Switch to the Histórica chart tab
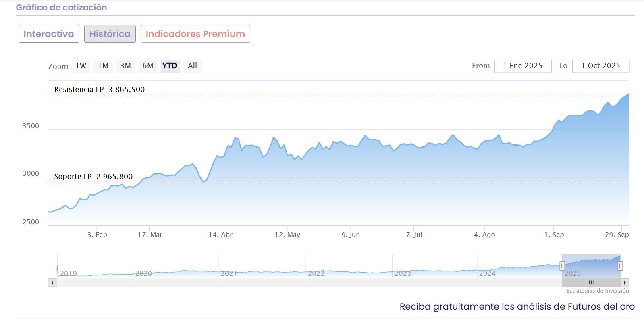This screenshot has width=644, height=327. pyautogui.click(x=110, y=34)
